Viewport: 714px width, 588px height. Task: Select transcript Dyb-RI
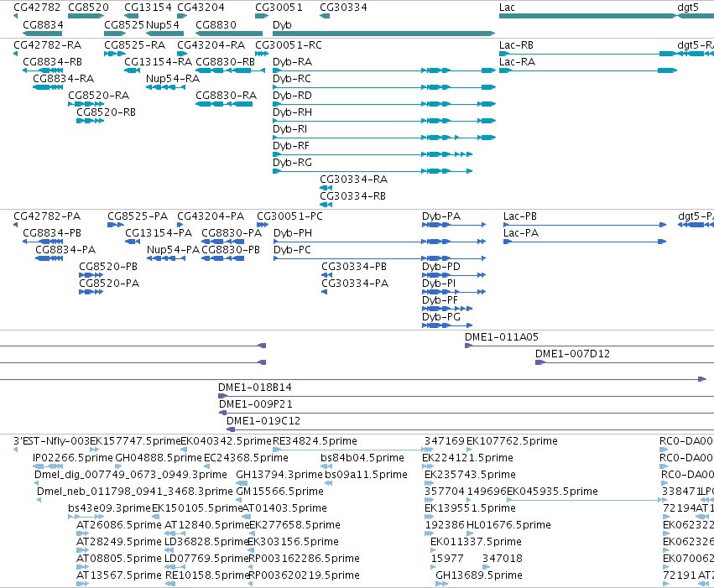(x=384, y=138)
